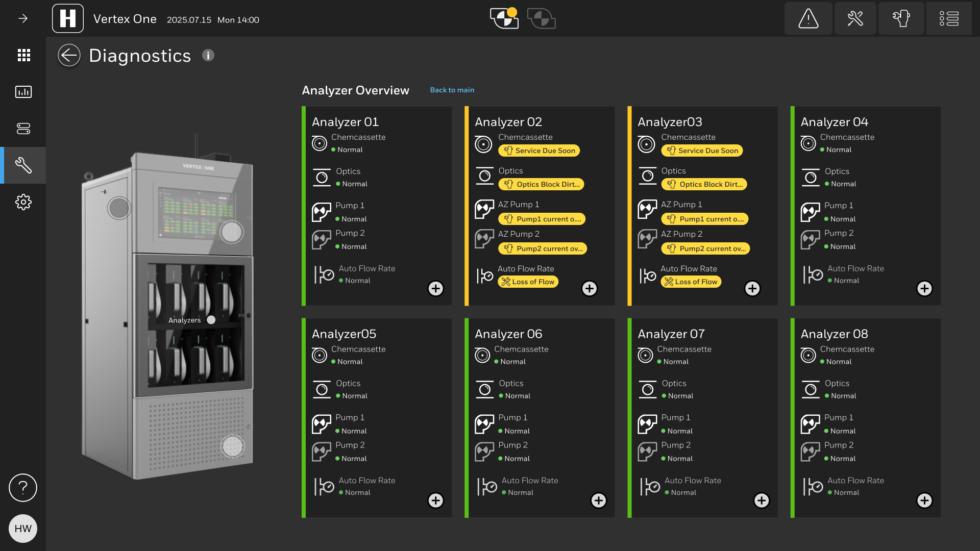Open the settings gear in sidebar

tap(23, 202)
